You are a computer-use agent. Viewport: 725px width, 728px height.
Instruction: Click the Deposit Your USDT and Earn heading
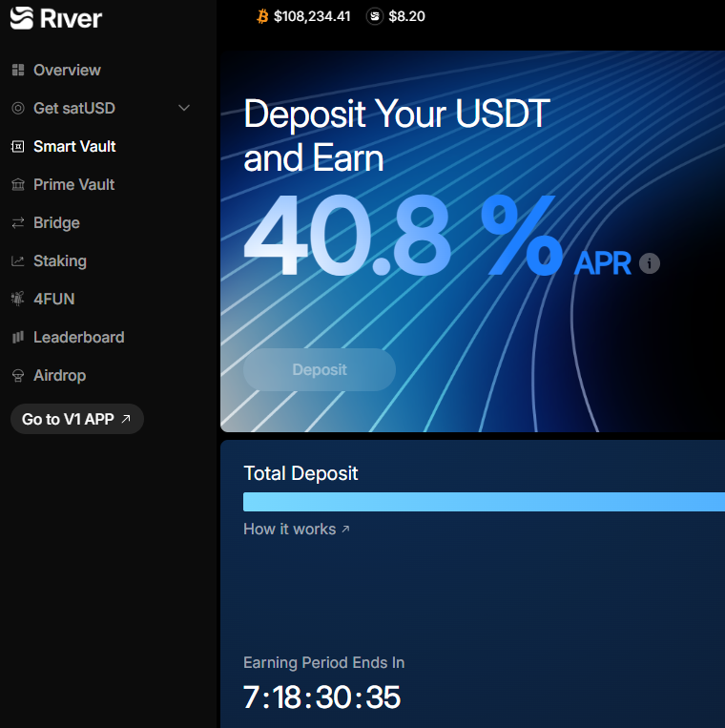(x=397, y=135)
